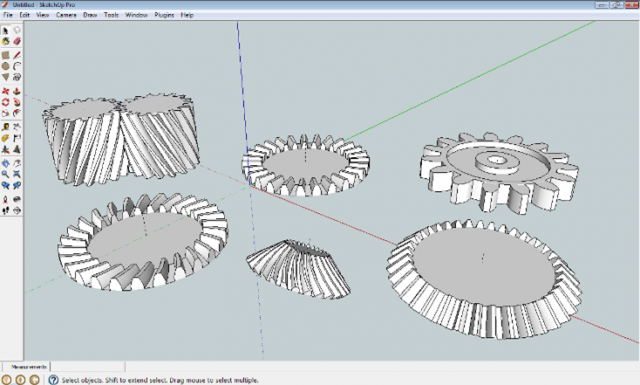
Task: Activate the Push/Pull tool
Action: pos(17,91)
